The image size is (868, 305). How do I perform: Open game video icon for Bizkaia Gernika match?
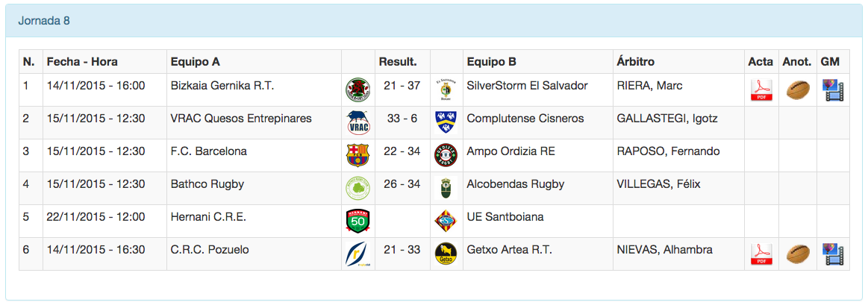pyautogui.click(x=833, y=90)
